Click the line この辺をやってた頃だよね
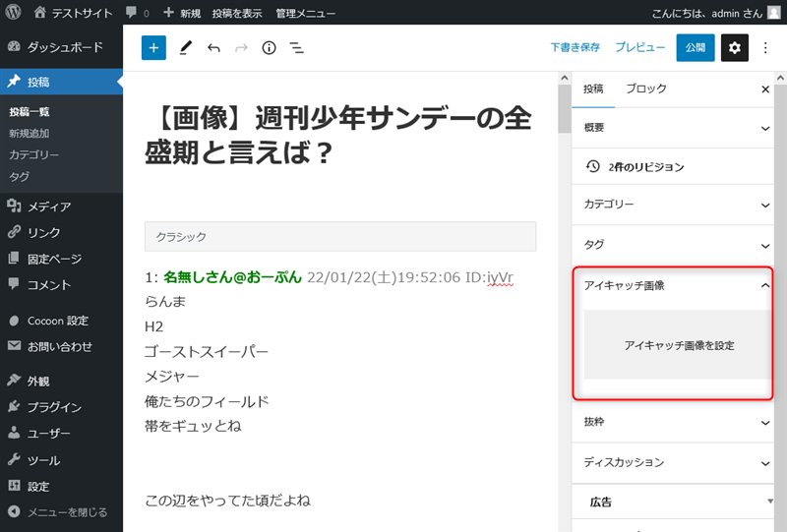Screen dimensions: 787x532 coord(228,501)
